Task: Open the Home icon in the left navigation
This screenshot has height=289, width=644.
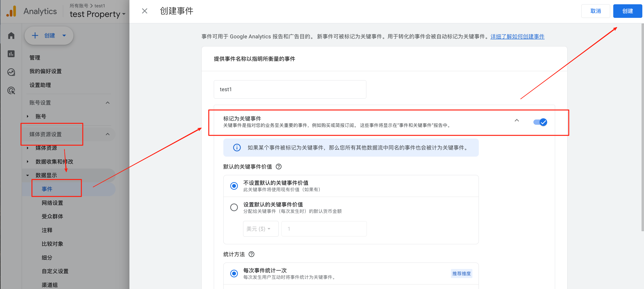Action: [x=11, y=35]
